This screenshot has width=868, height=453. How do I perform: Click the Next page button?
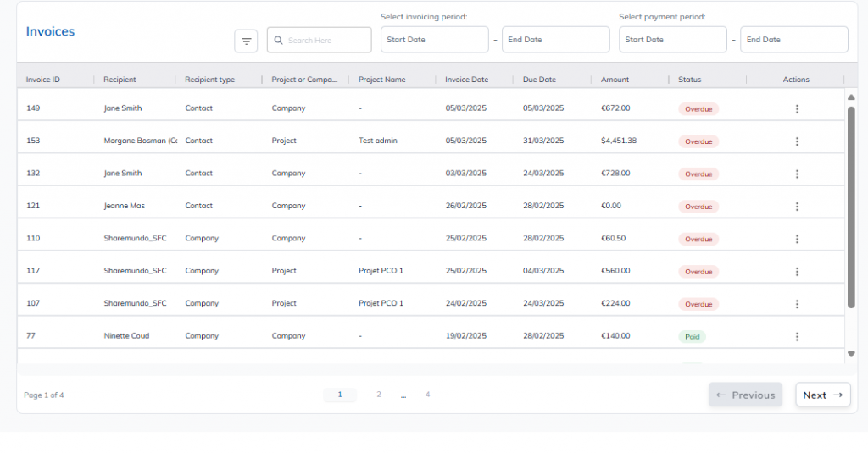click(x=822, y=395)
